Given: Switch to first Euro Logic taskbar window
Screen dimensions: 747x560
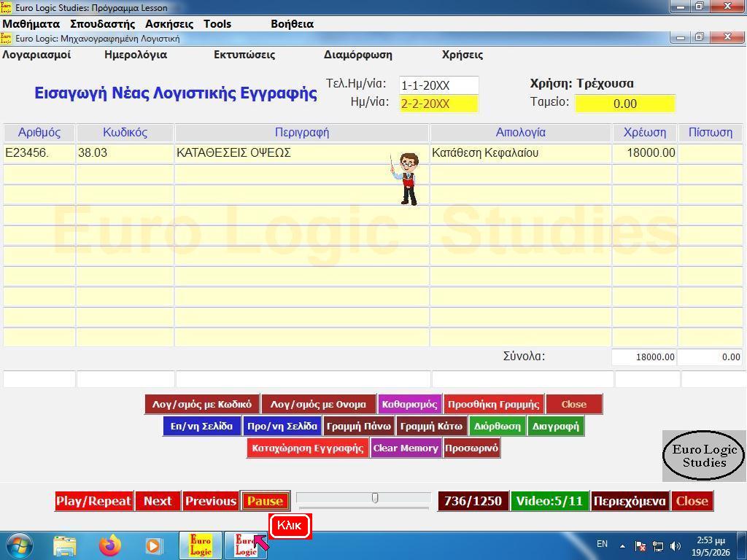Looking at the screenshot, I should tap(201, 545).
